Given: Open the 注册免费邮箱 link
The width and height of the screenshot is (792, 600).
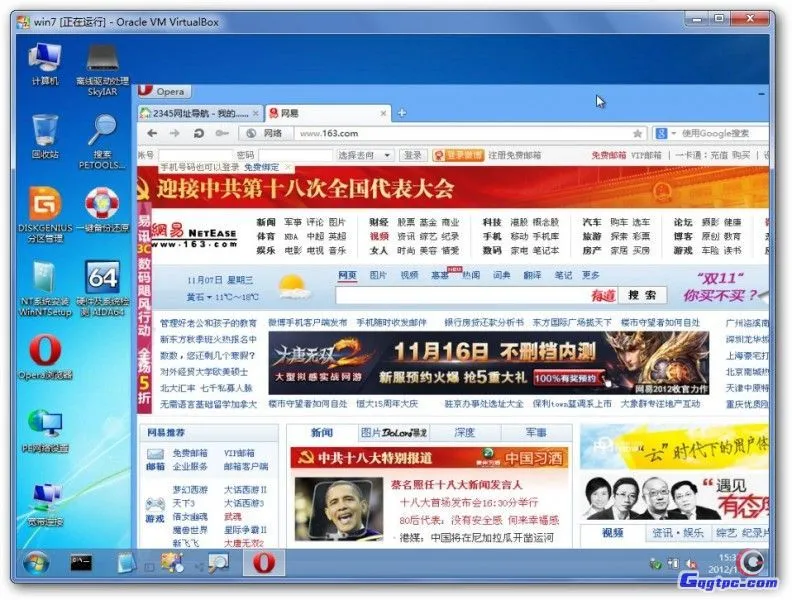Looking at the screenshot, I should 515,155.
